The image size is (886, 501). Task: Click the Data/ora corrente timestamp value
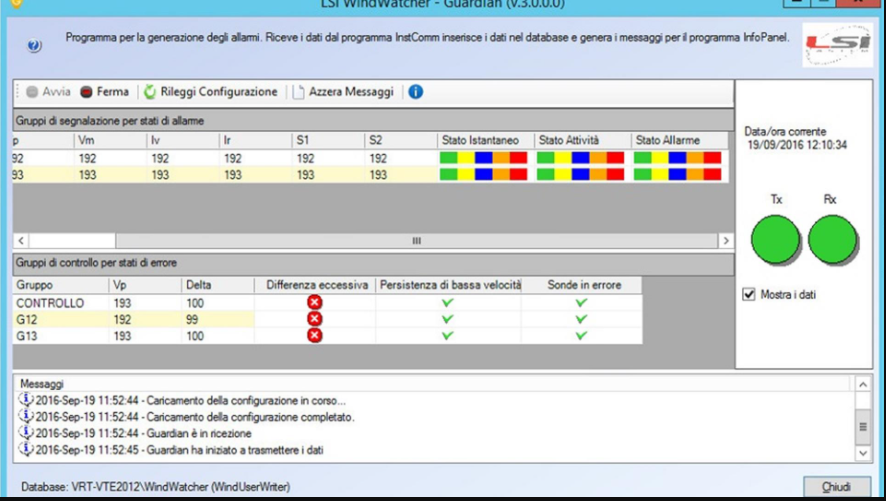(x=797, y=145)
